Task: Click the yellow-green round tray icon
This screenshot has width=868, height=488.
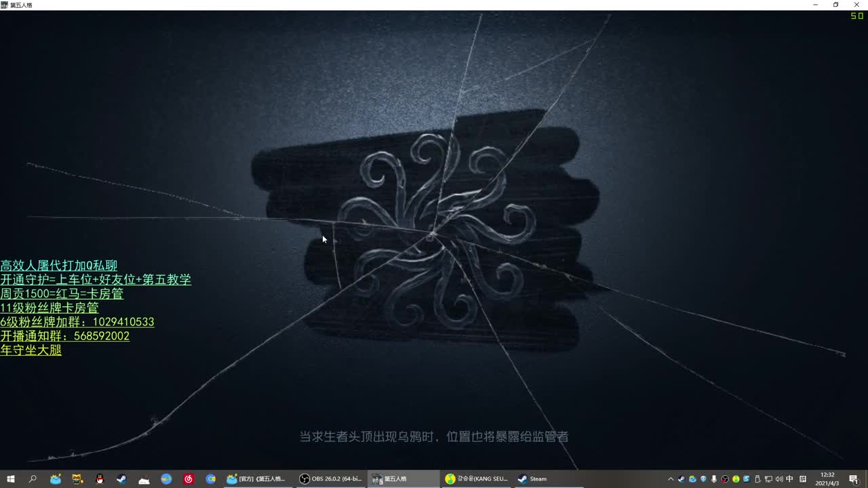Action: pos(736,479)
